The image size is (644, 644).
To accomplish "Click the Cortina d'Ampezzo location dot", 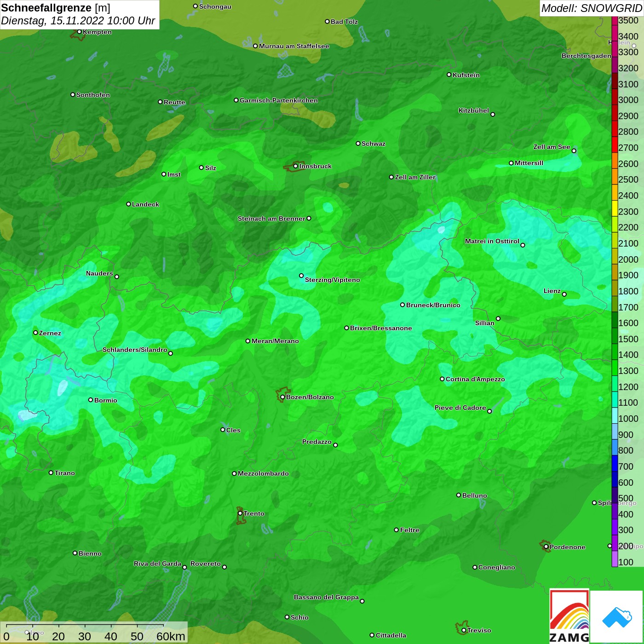I will tap(442, 379).
